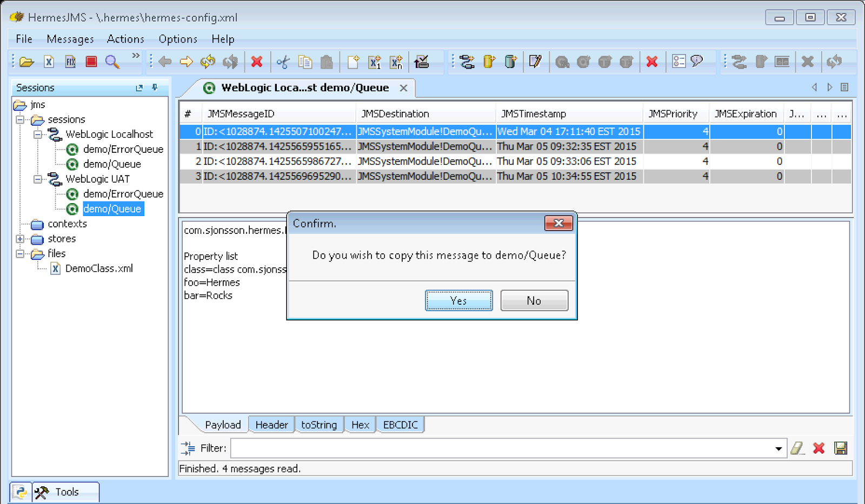This screenshot has width=865, height=504.
Task: Click the red stop square icon
Action: click(91, 62)
